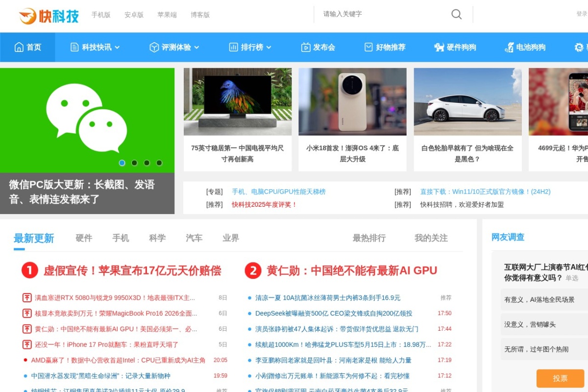Open headline 黄仁勋：中国绝不能有最新AI GPU
Image resolution: width=588 pixels, height=392 pixels.
click(352, 270)
